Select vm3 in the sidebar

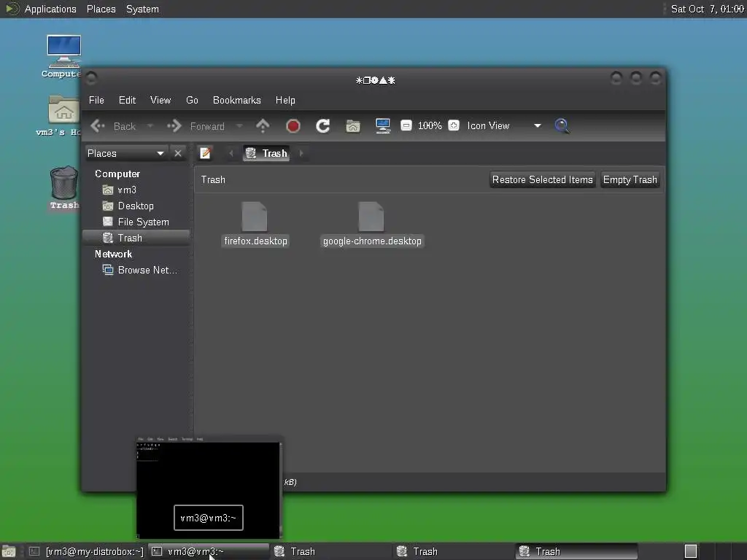coord(136,190)
